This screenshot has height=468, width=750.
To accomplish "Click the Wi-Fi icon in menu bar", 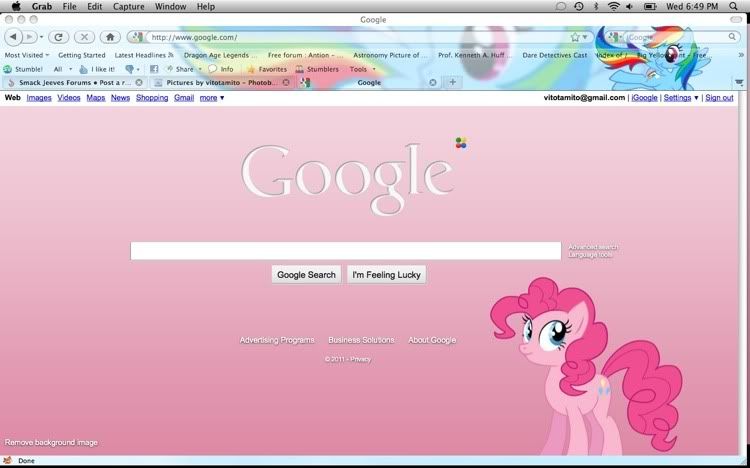I will click(614, 6).
